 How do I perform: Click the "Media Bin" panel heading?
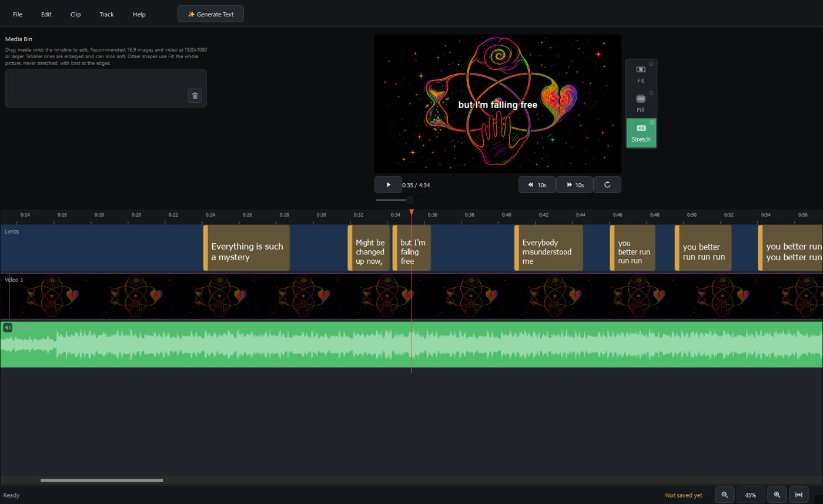pyautogui.click(x=19, y=39)
